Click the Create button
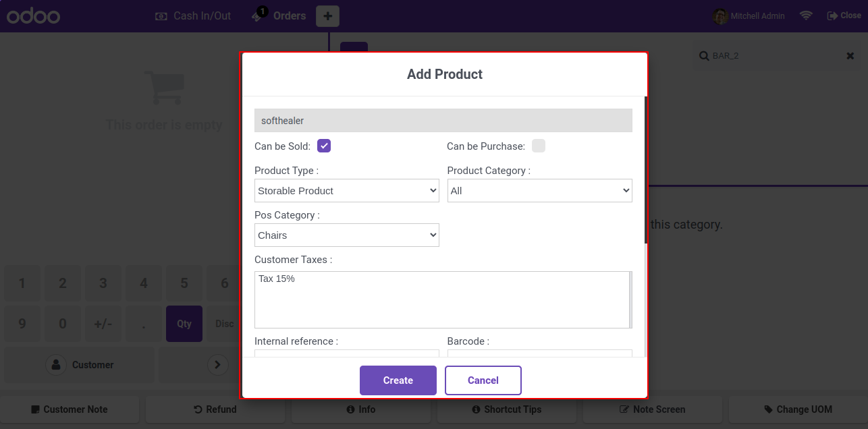868x429 pixels. pos(398,380)
